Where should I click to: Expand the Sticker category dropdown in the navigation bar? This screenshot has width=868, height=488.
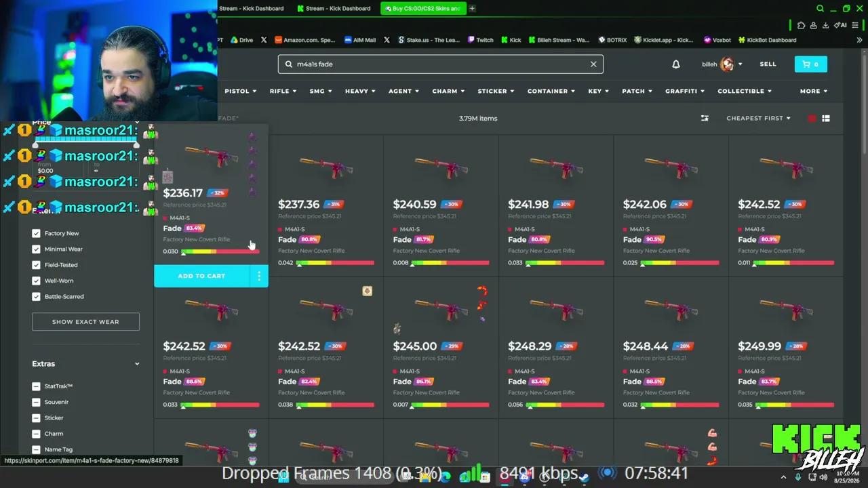(496, 91)
